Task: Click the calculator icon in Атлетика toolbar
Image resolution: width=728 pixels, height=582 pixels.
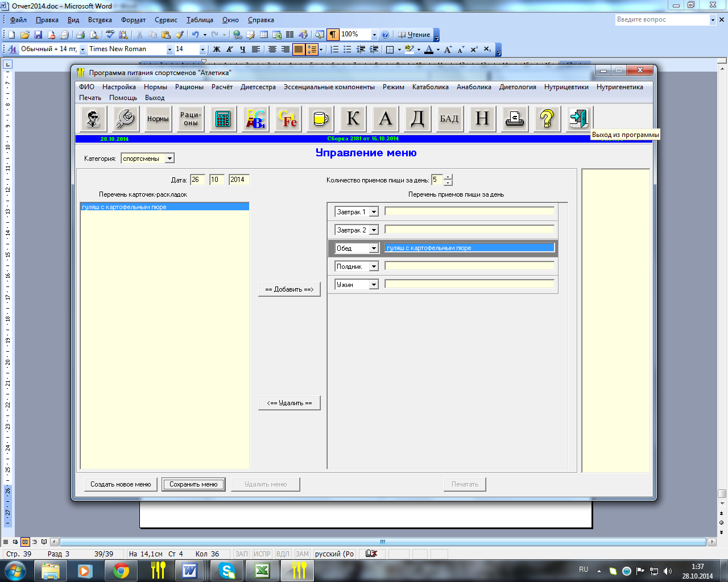Action: [x=223, y=119]
